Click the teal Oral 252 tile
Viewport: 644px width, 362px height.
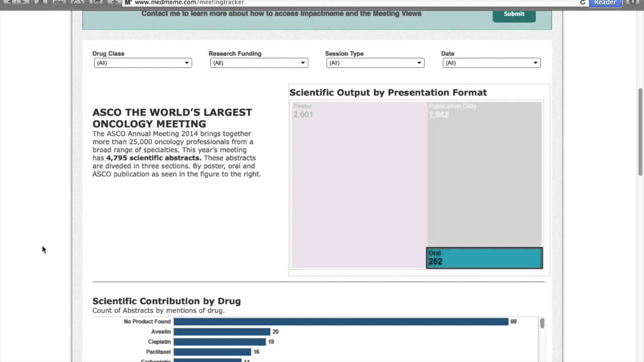485,258
